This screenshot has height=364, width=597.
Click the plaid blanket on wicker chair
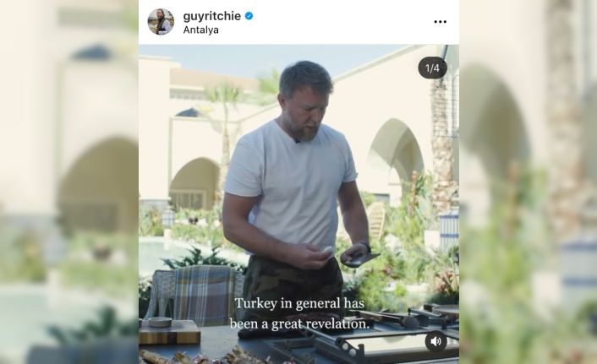(x=204, y=295)
